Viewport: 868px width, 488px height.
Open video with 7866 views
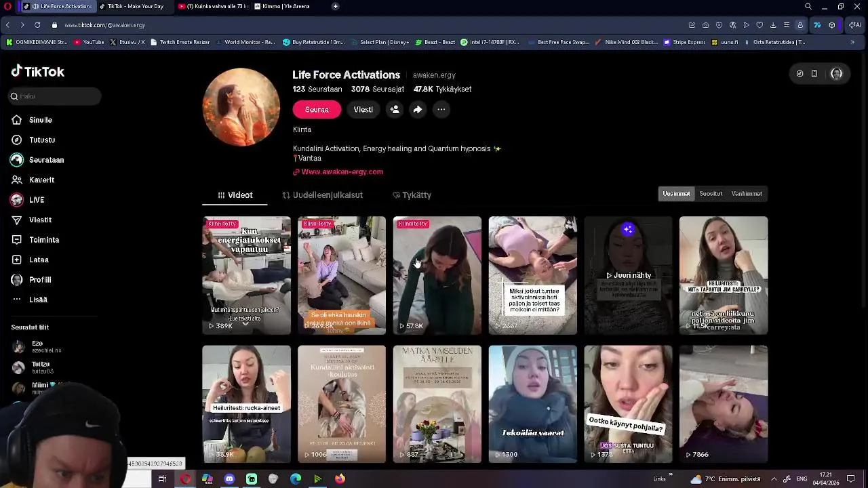pos(724,404)
